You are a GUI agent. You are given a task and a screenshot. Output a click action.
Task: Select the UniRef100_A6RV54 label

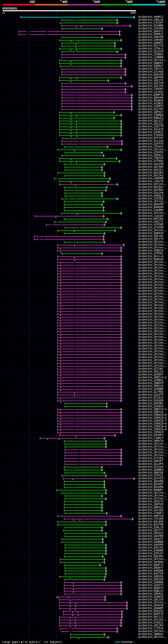pyautogui.click(x=151, y=37)
